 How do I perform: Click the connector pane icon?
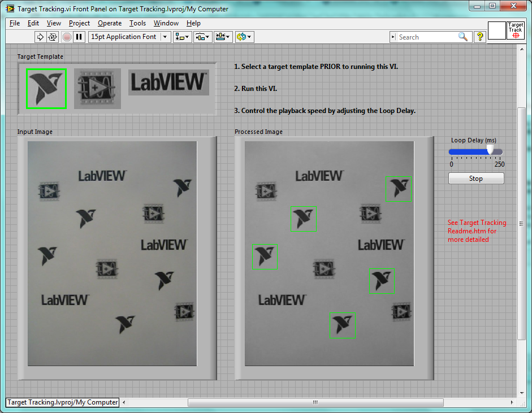tap(496, 31)
